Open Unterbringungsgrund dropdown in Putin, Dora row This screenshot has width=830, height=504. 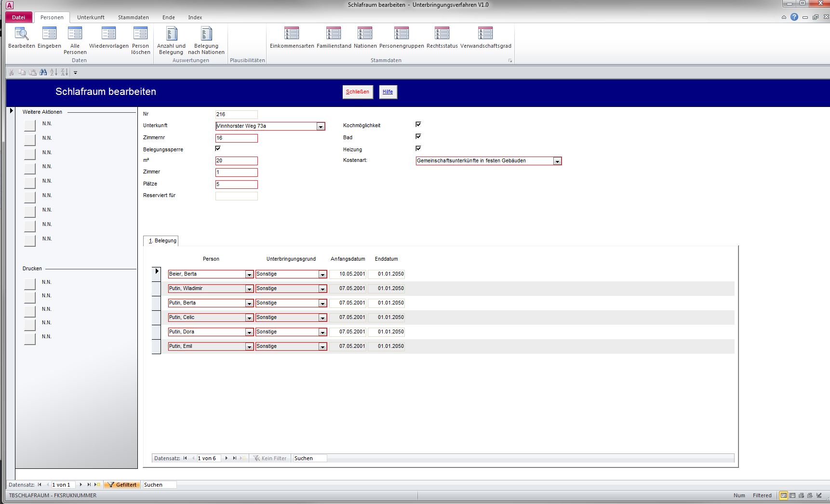pyautogui.click(x=322, y=332)
